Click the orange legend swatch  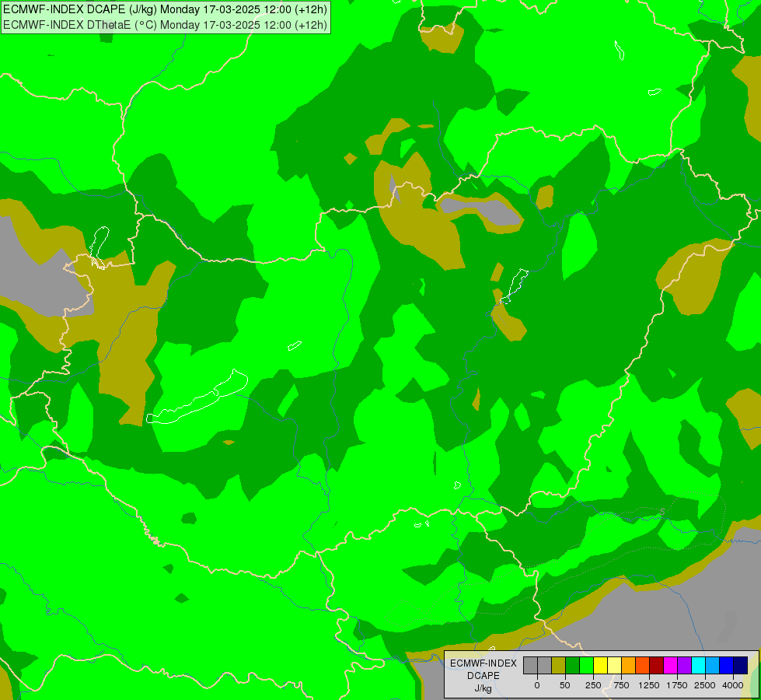point(629,665)
